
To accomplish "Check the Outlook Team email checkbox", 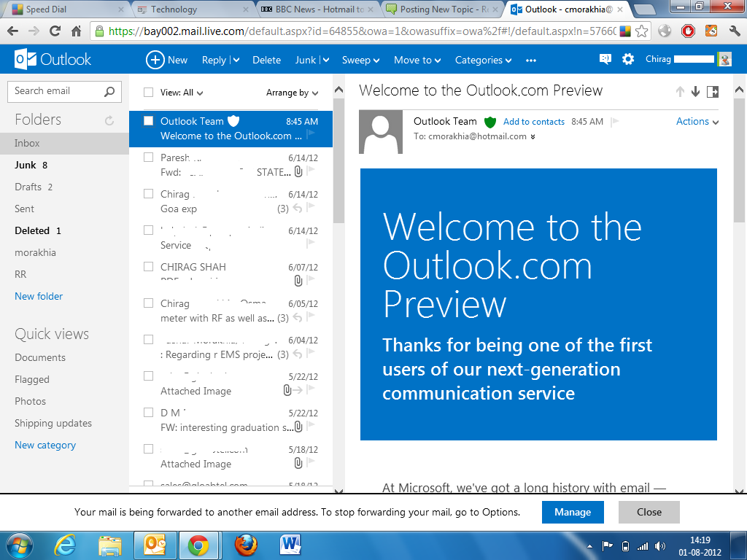I will (149, 121).
